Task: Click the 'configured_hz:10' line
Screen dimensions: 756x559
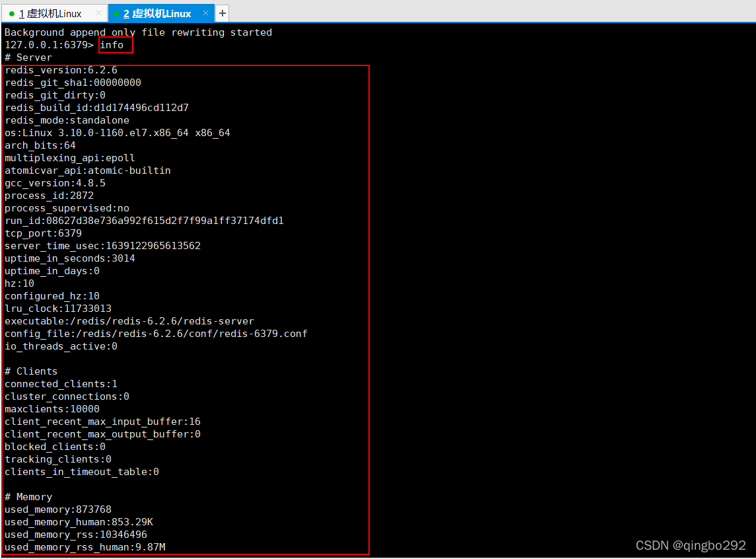Action: 52,295
